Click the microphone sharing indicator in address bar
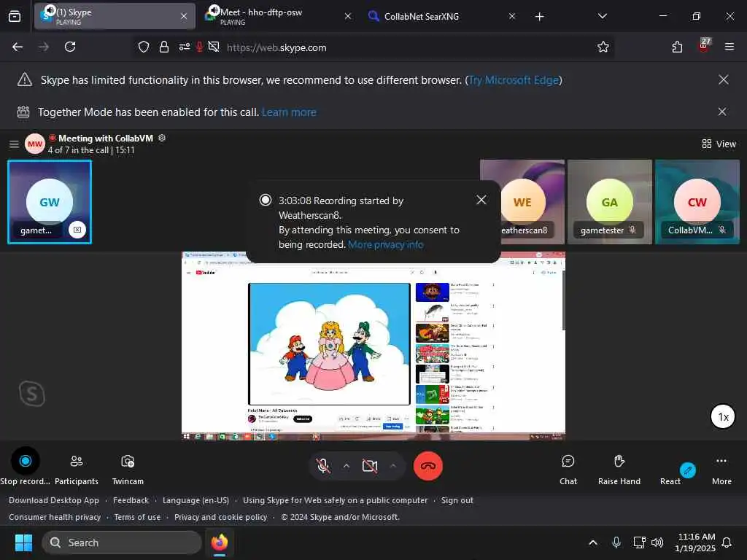 (200, 47)
